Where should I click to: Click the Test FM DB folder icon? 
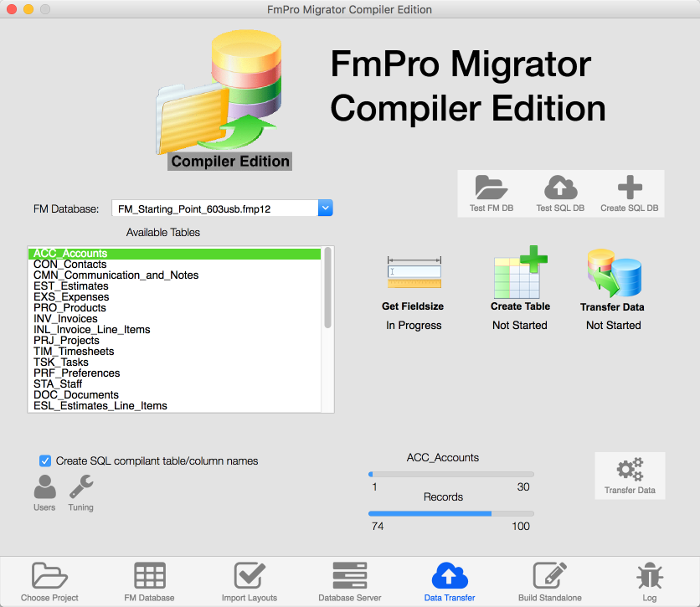tap(491, 188)
